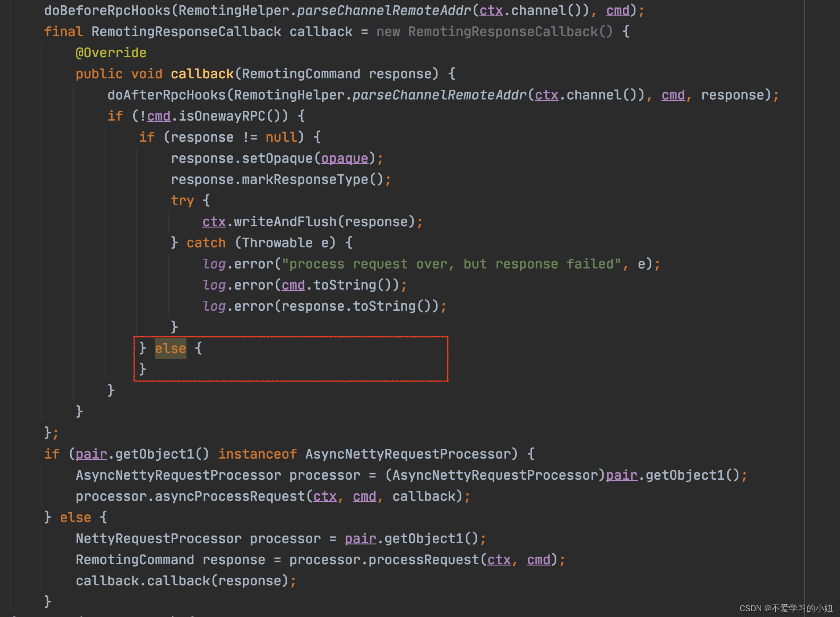Click parseChannelRemoteAddr on the doBeforeRpcHooks line
This screenshot has width=840, height=617.
point(384,10)
